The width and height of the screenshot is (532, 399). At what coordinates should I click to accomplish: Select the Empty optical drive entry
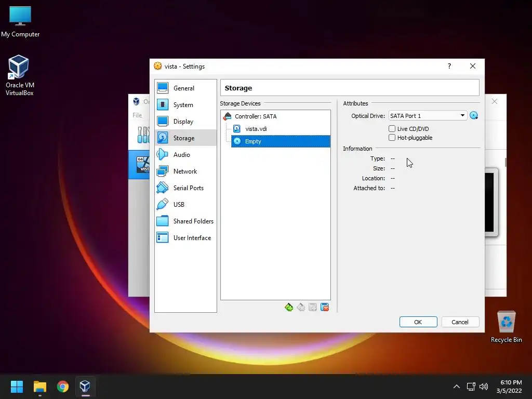point(281,141)
